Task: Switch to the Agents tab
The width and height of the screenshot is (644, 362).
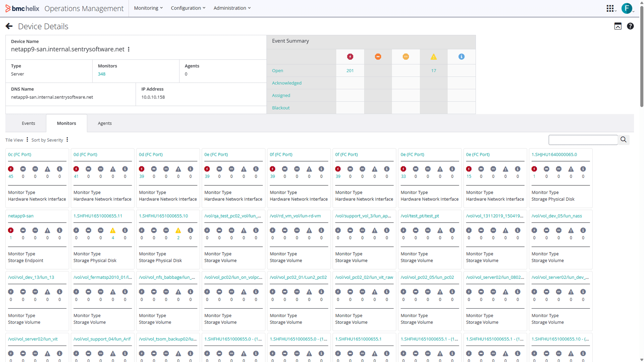Action: 105,123
